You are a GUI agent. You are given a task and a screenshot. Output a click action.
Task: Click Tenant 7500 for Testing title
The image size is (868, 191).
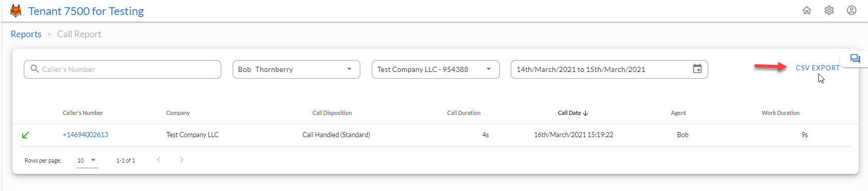pos(86,11)
